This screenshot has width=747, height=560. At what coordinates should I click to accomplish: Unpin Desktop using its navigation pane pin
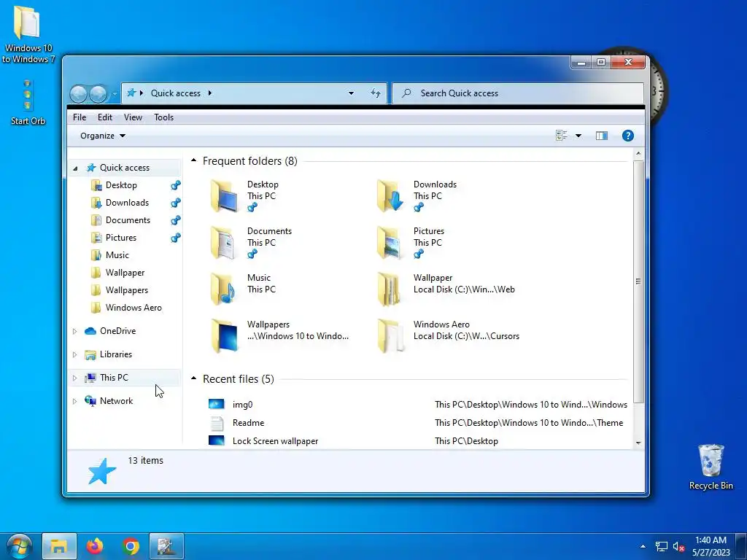pyautogui.click(x=176, y=185)
